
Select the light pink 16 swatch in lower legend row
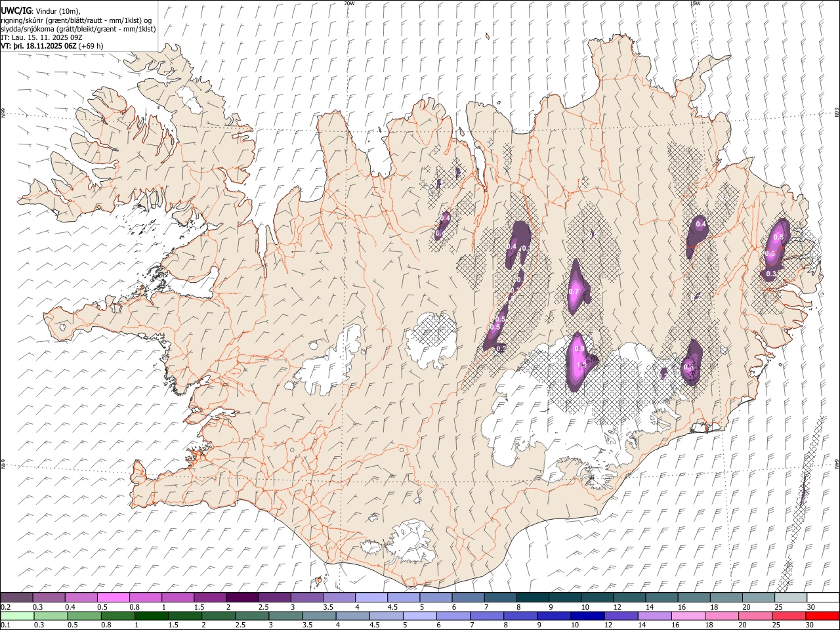pos(688,616)
